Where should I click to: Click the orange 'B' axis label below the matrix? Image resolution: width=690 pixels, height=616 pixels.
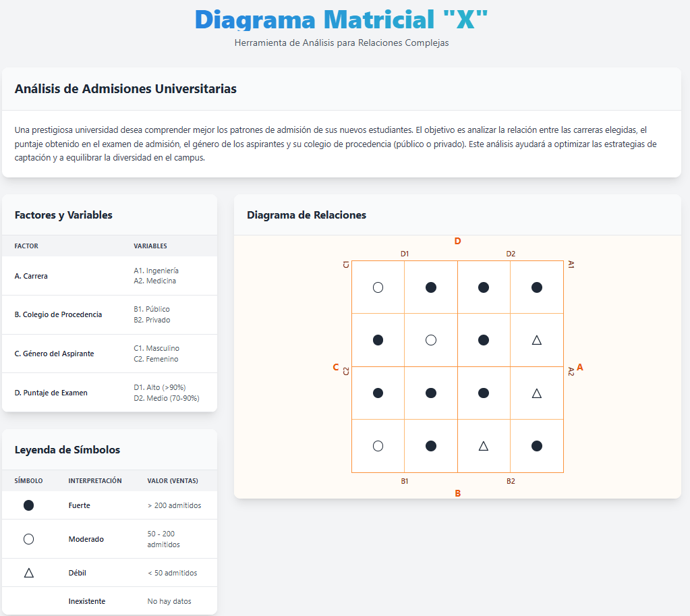coord(458,494)
